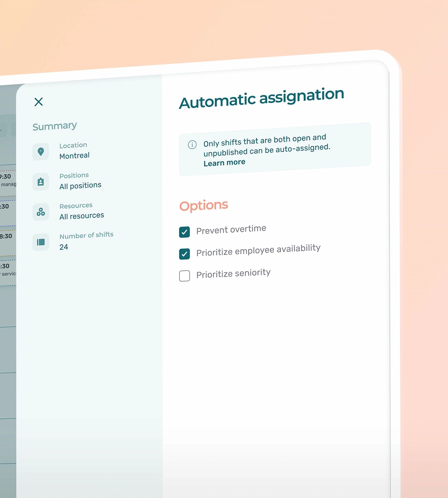The height and width of the screenshot is (498, 448).
Task: Select All positions in the Summary
Action: click(80, 185)
